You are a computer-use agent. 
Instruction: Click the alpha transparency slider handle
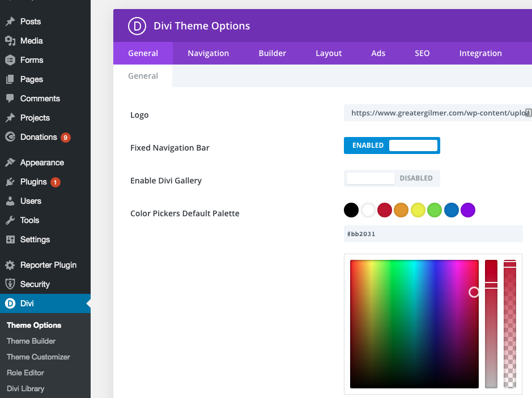click(x=509, y=264)
